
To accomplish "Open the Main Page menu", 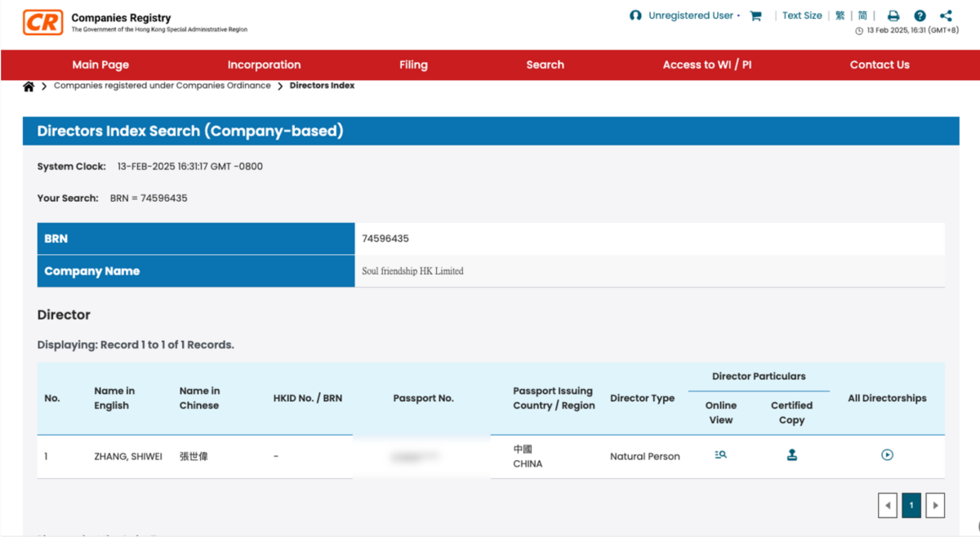I will click(100, 65).
